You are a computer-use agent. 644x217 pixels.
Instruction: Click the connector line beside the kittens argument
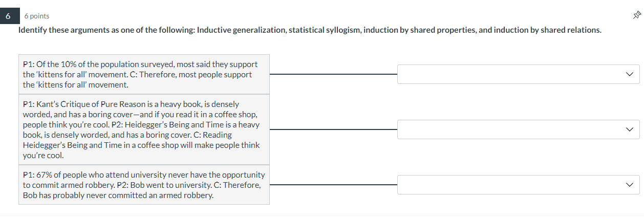coord(333,74)
